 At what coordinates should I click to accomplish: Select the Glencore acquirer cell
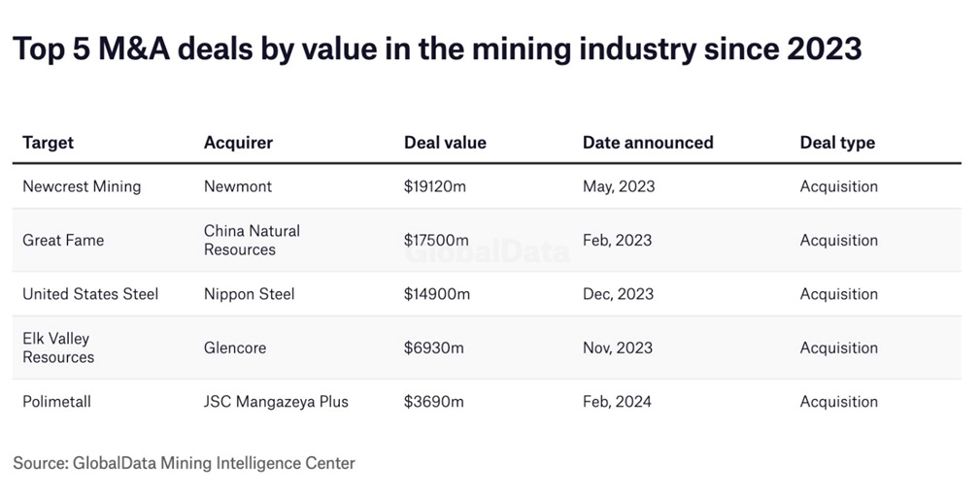pyautogui.click(x=235, y=347)
